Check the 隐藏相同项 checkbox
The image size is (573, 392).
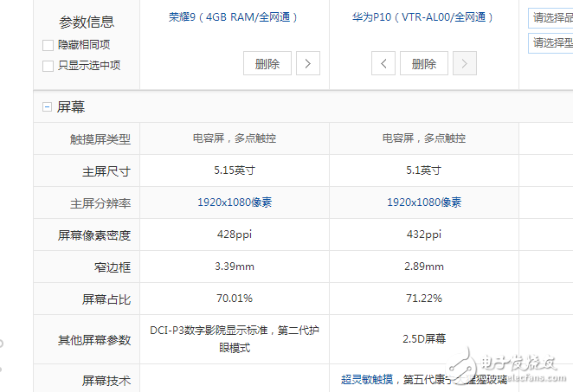(x=48, y=45)
